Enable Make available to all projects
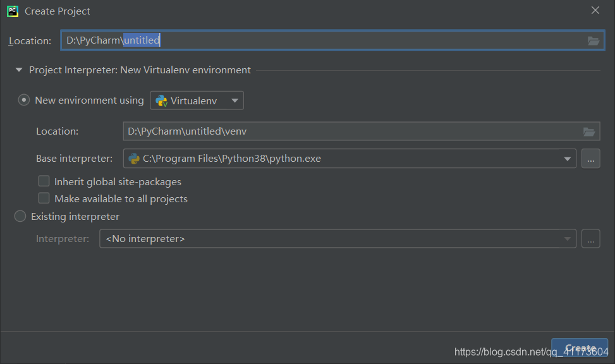Image resolution: width=615 pixels, height=364 pixels. [x=44, y=198]
